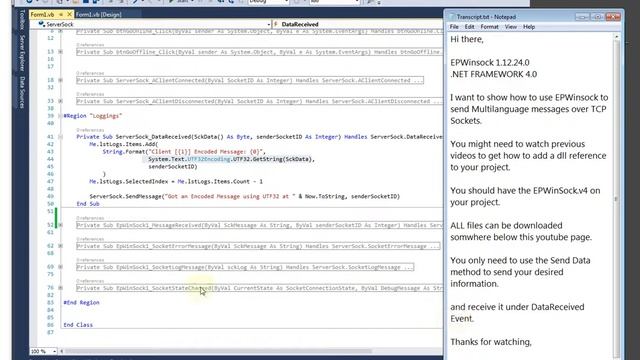Open references link above EpWinSock1_SocketLogMessage

click(x=90, y=260)
